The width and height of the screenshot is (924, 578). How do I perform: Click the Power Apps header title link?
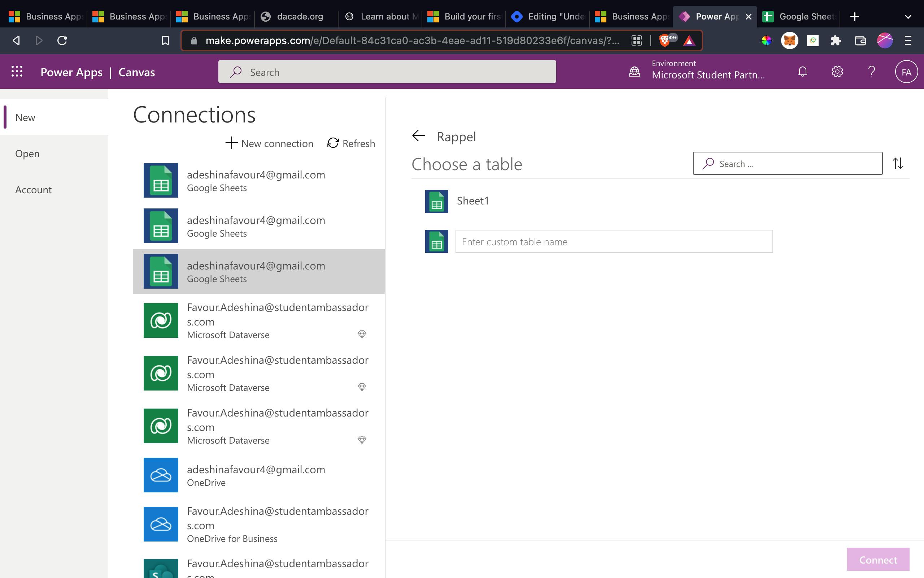(71, 72)
